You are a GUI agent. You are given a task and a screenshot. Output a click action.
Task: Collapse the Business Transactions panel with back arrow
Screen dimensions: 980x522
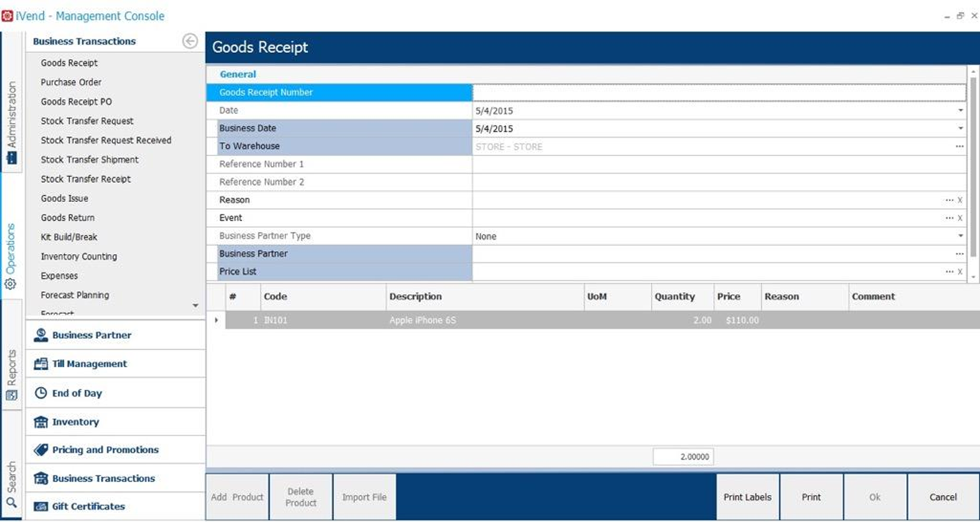pyautogui.click(x=190, y=41)
